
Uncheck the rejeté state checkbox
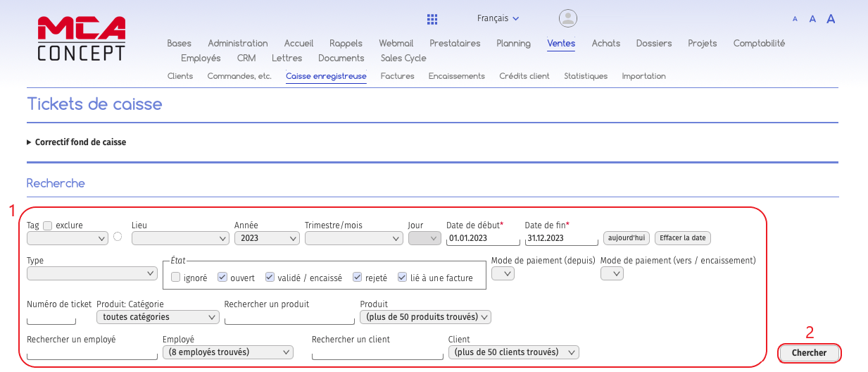point(358,278)
